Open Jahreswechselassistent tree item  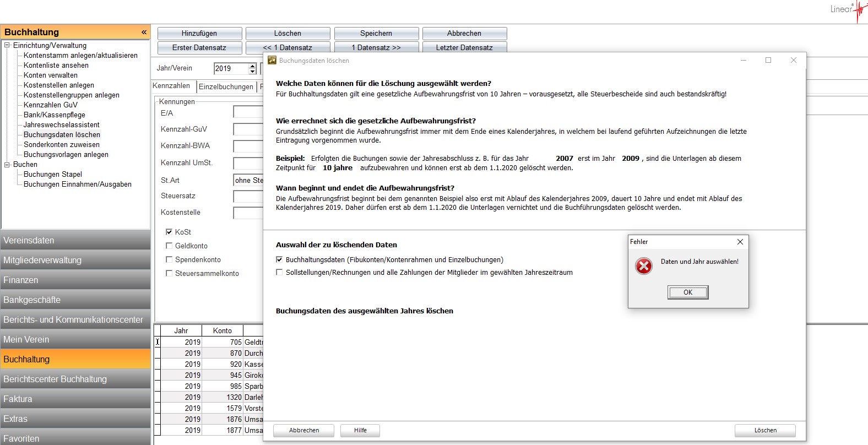tap(62, 124)
